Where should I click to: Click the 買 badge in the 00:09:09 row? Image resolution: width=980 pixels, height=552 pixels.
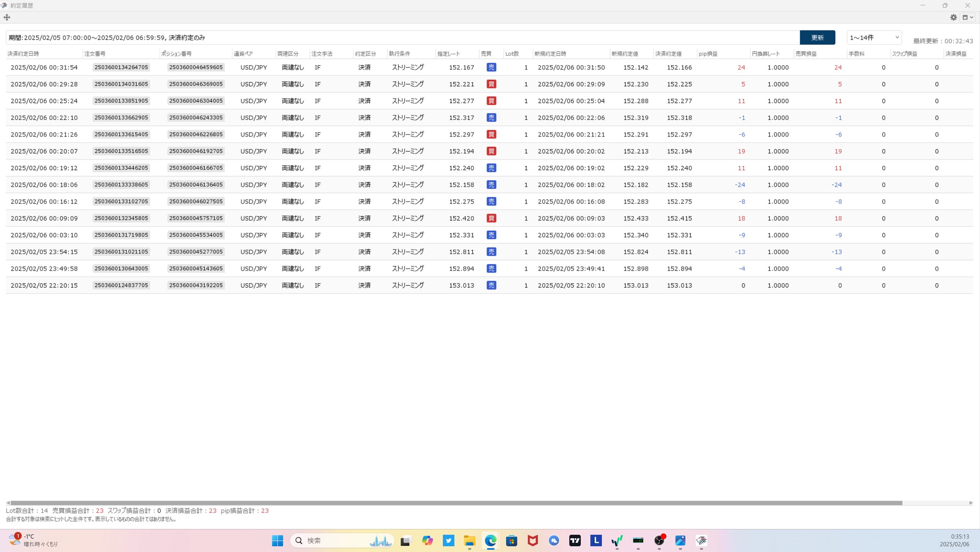[x=491, y=219]
